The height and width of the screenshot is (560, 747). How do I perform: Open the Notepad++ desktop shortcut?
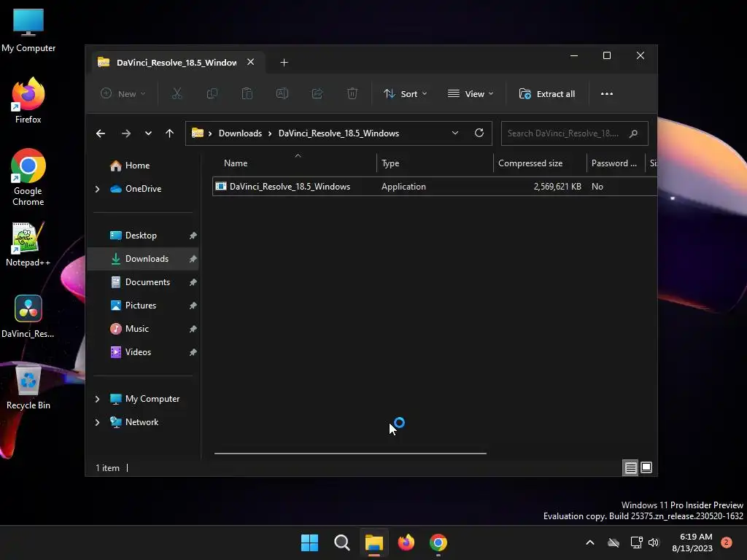pos(28,244)
